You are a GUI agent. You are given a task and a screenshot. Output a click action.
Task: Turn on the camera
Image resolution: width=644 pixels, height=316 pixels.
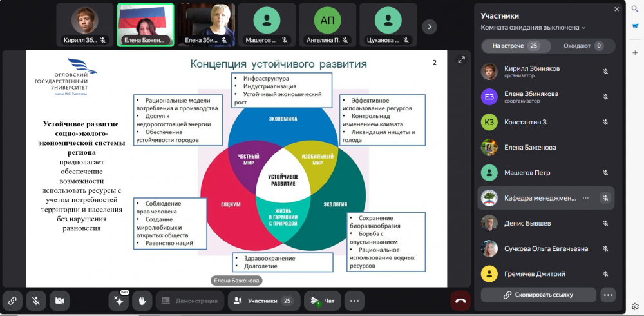pos(60,301)
